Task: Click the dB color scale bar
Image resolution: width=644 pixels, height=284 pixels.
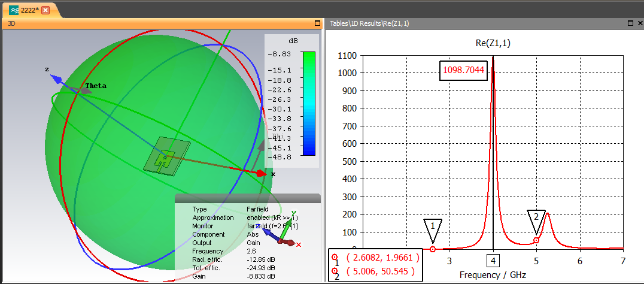Action: point(308,103)
